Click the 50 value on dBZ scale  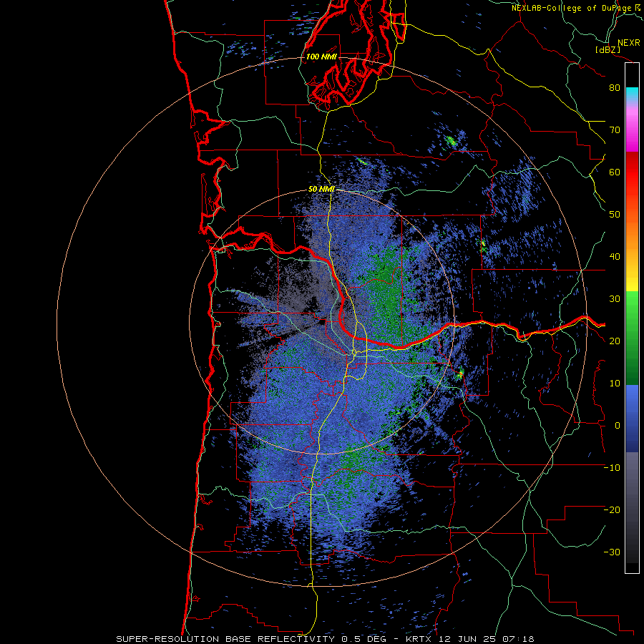pos(615,215)
